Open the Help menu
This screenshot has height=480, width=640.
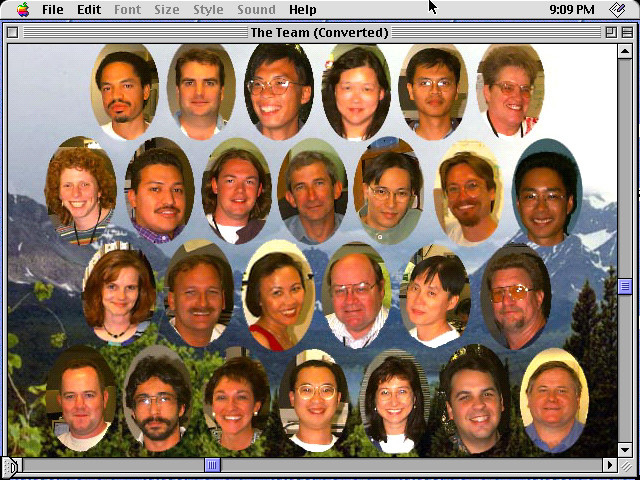[302, 10]
